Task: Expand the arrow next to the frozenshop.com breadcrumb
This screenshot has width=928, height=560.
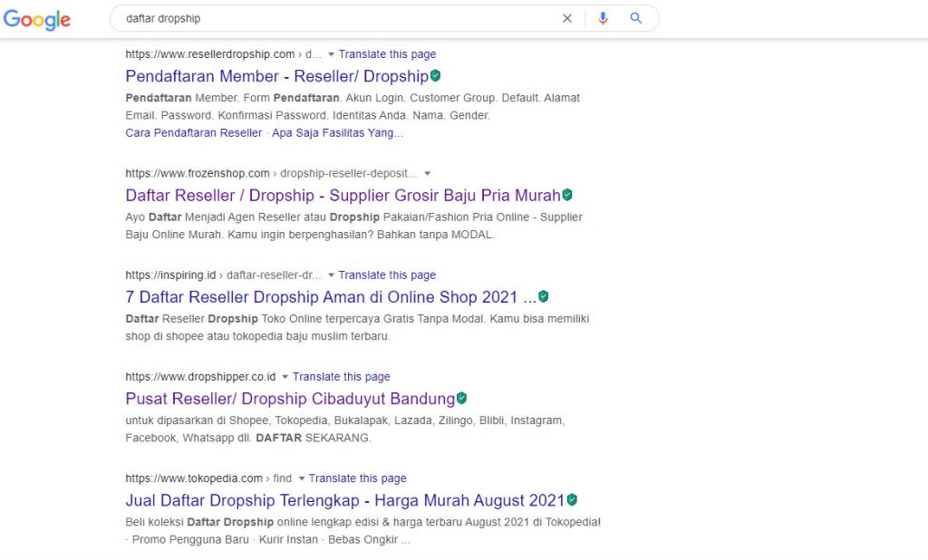Action: point(426,173)
